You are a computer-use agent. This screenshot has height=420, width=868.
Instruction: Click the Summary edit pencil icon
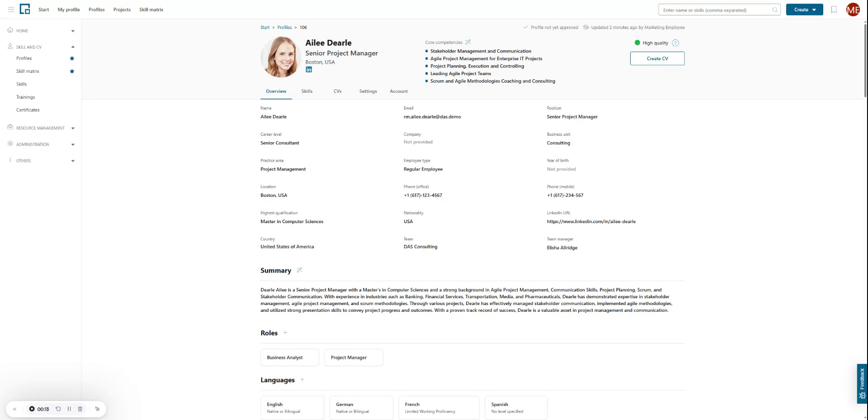(299, 270)
